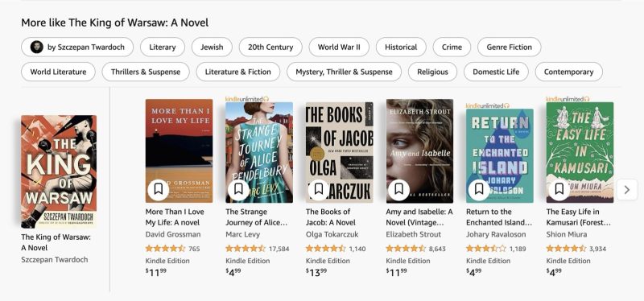644x301 pixels.
Task: Select the Jewish genre chip
Action: tap(212, 47)
